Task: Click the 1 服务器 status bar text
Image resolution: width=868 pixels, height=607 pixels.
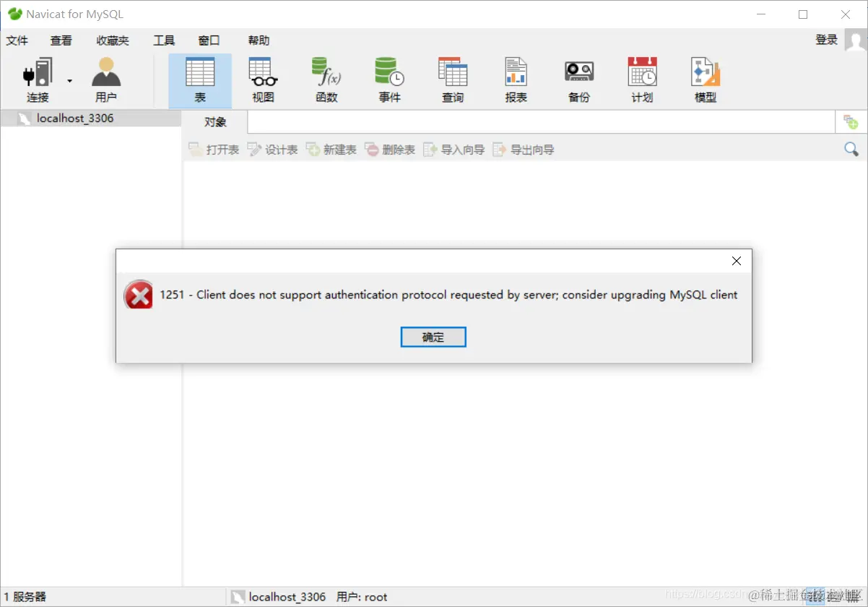Action: [x=25, y=597]
